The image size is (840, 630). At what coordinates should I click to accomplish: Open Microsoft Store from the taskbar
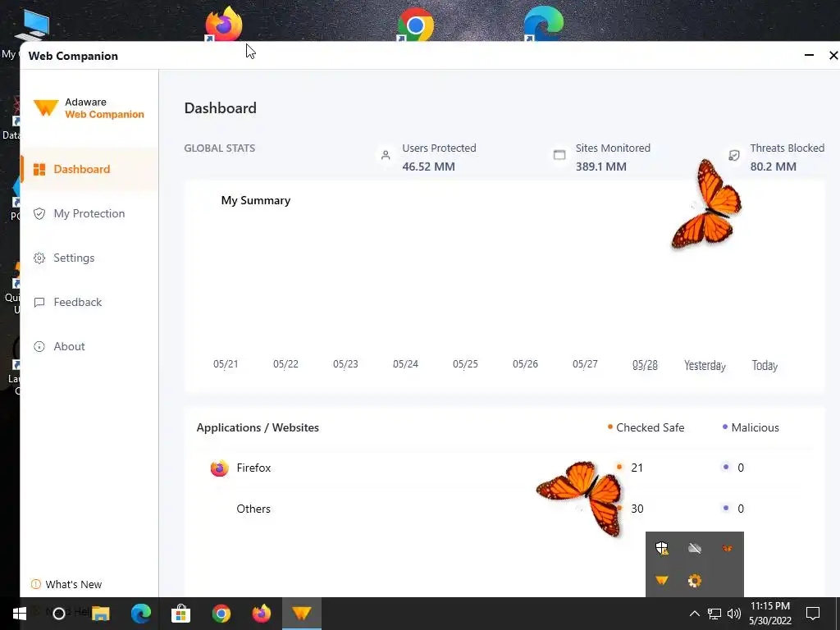[181, 614]
